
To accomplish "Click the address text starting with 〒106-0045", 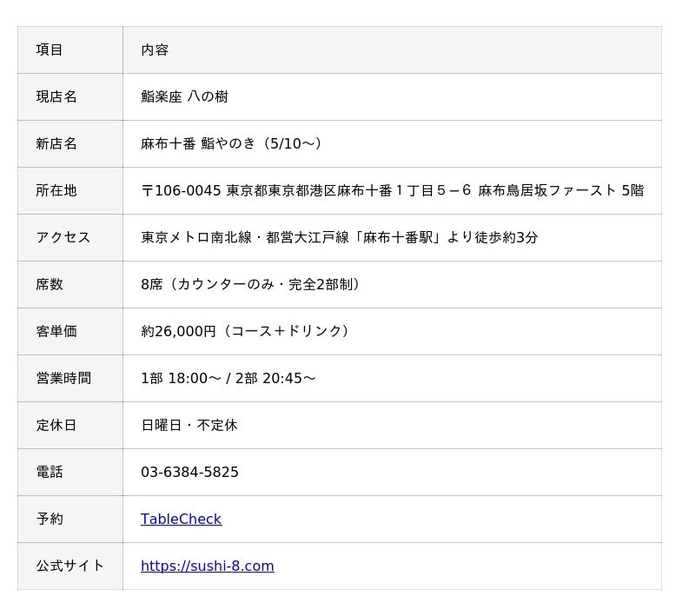I will pyautogui.click(x=392, y=190).
